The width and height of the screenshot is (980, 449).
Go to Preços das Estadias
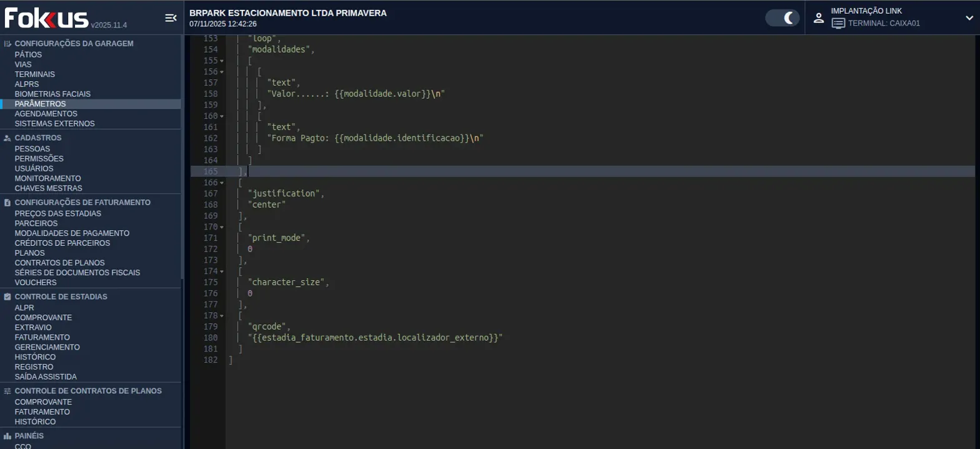click(x=57, y=213)
